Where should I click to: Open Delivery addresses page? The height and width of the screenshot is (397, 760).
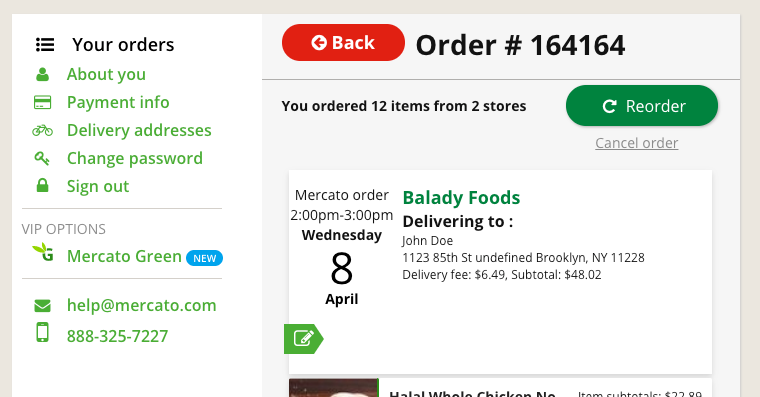click(139, 130)
